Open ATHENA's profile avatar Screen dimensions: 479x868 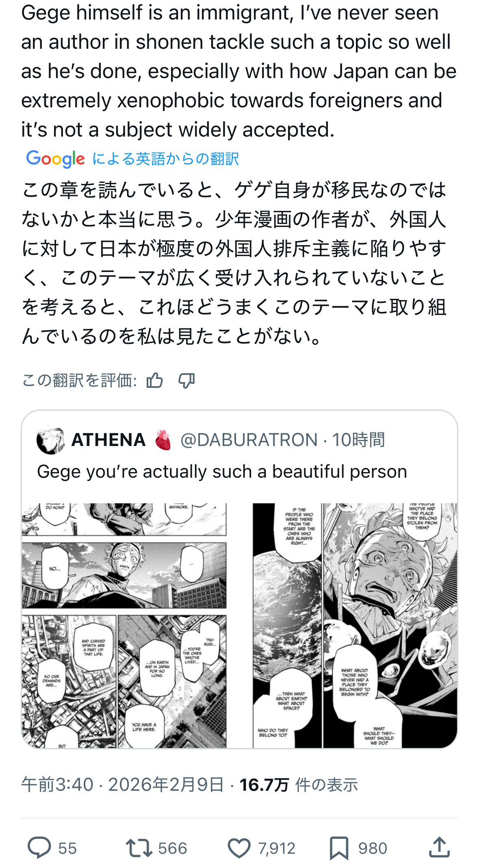(50, 440)
